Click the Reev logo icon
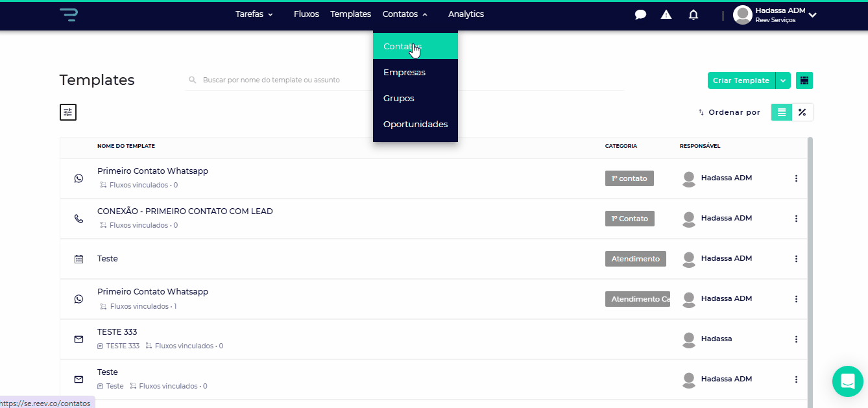This screenshot has height=408, width=868. coord(67,14)
